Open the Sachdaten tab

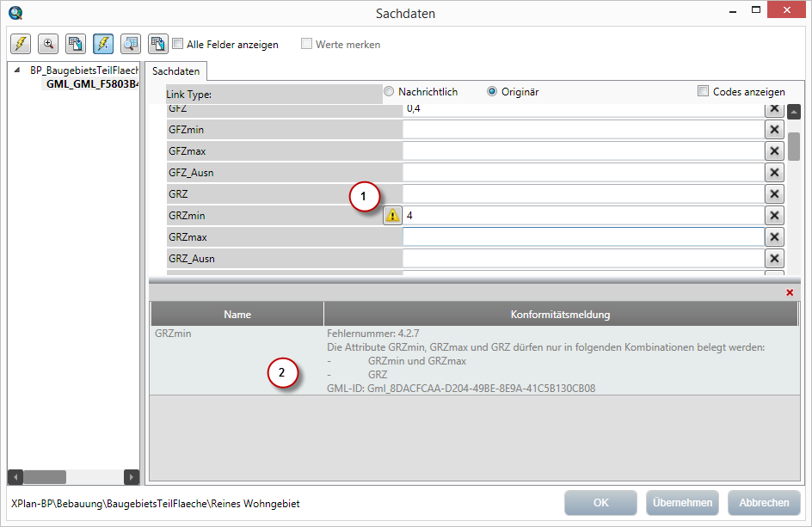(x=175, y=71)
